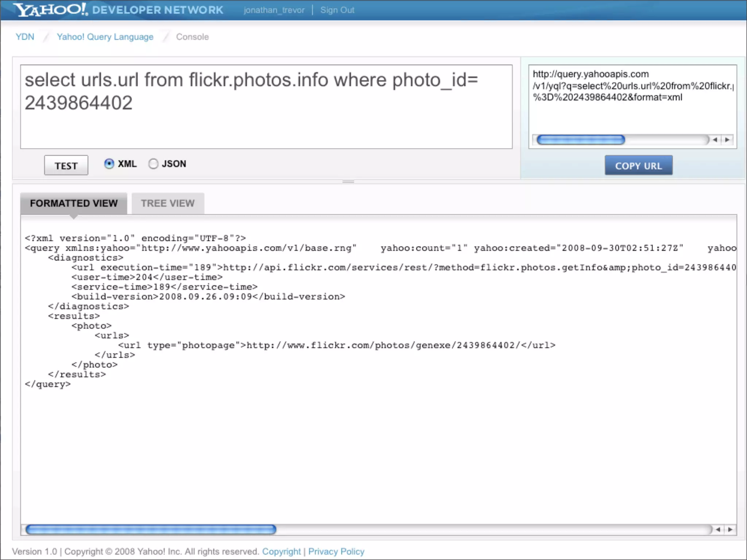Select the XML output format
Viewport: 747px width, 560px height.
[x=109, y=164]
